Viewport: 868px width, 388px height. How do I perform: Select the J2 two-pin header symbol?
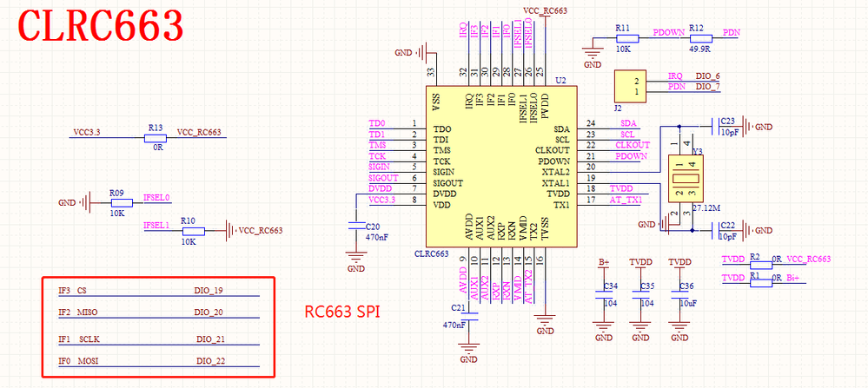tap(631, 86)
